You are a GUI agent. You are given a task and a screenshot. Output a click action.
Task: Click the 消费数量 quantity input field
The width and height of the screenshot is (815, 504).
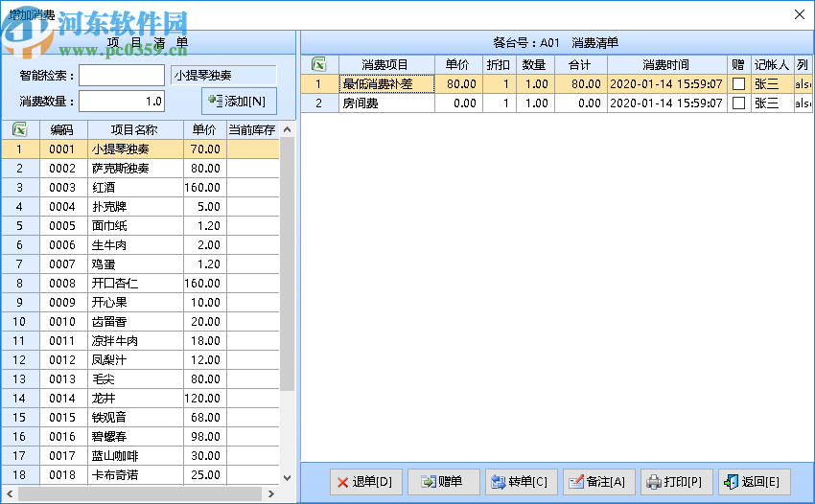tap(122, 102)
